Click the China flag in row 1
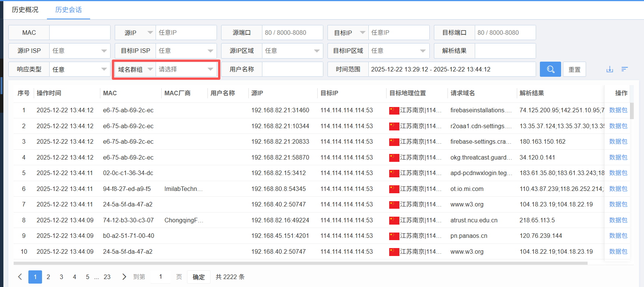Image resolution: width=644 pixels, height=287 pixels. coord(394,110)
